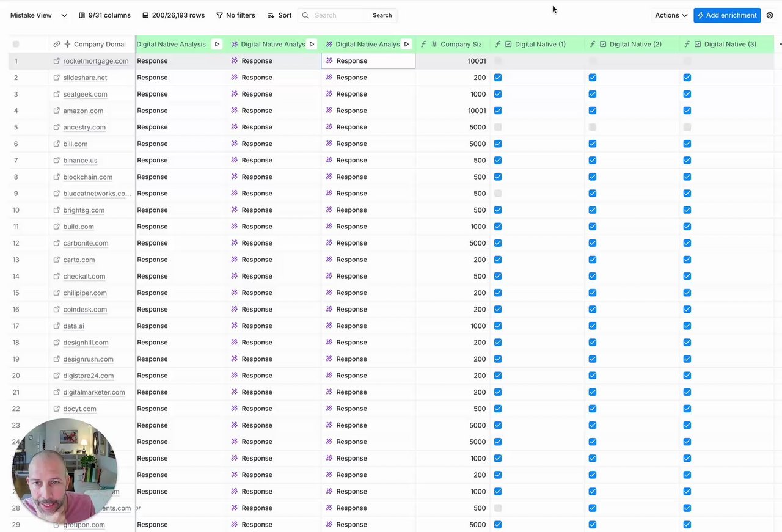The image size is (782, 532).
Task: Open the coindesk.com domain link
Action: click(x=85, y=309)
